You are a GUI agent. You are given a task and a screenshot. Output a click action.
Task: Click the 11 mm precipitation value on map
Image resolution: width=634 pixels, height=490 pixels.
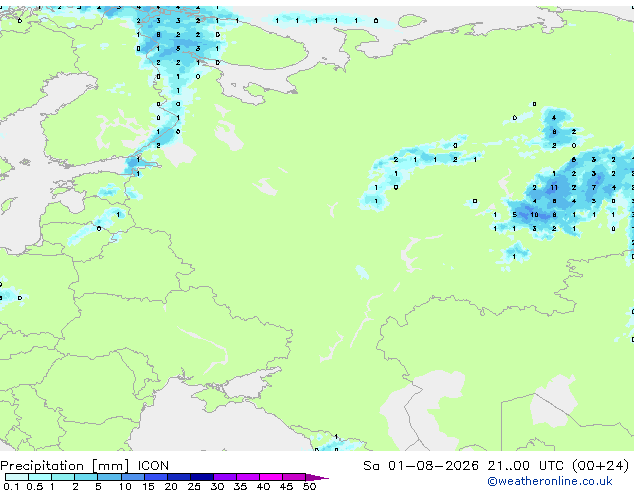(554, 187)
